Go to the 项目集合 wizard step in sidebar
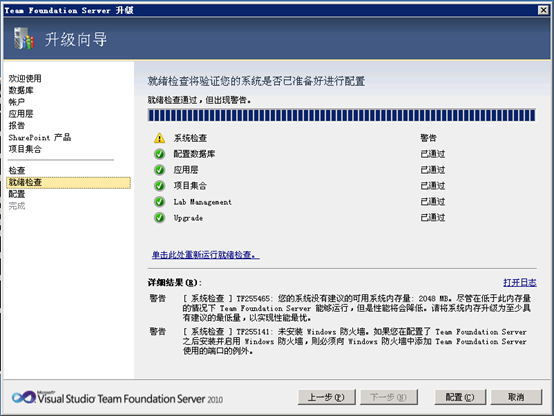Viewport: 554px width, 416px height. click(x=25, y=149)
